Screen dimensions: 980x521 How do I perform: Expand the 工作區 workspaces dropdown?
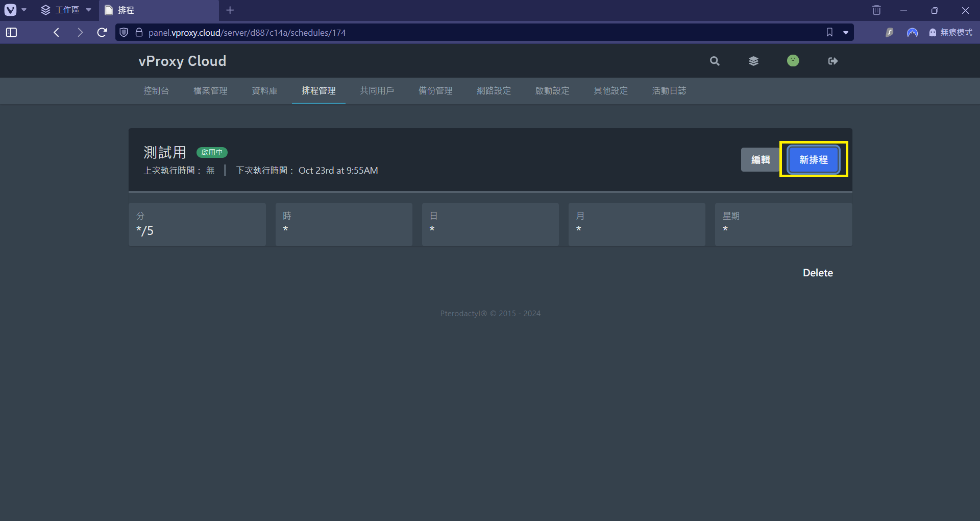[66, 10]
